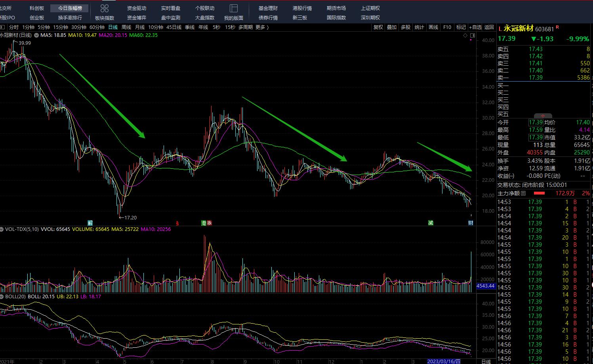Image resolution: width=593 pixels, height=364 pixels.
Task: Open the 多周期 view
Action: click(x=246, y=27)
